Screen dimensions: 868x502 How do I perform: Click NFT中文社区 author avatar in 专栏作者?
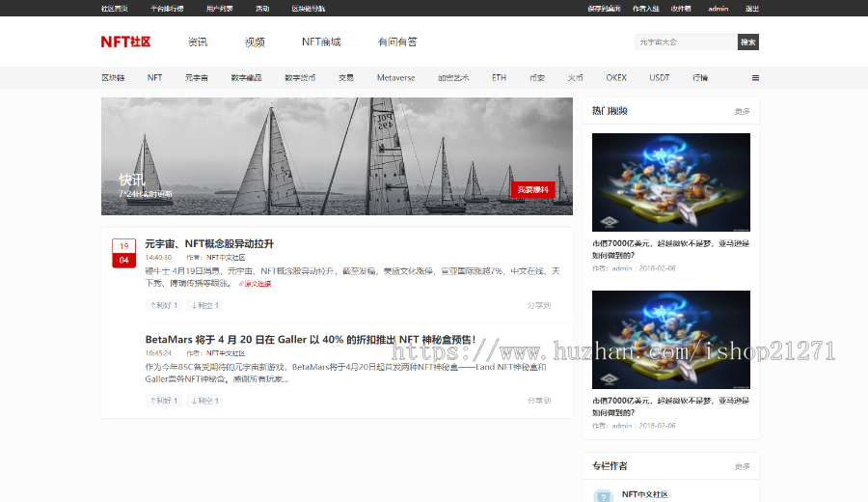[604, 495]
